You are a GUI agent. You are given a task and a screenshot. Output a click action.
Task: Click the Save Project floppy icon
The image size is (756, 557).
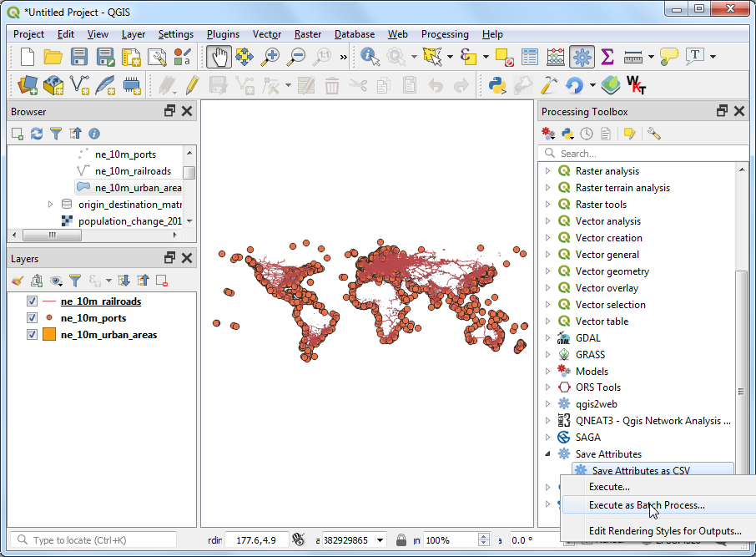79,57
